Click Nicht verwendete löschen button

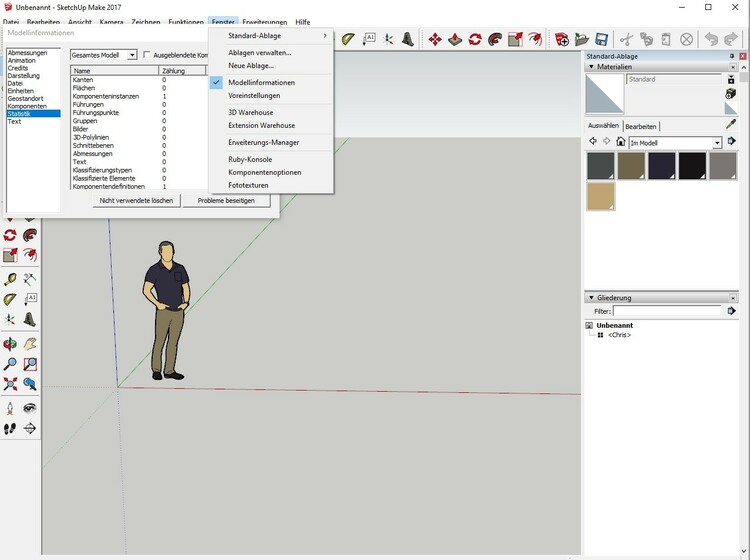tap(136, 200)
